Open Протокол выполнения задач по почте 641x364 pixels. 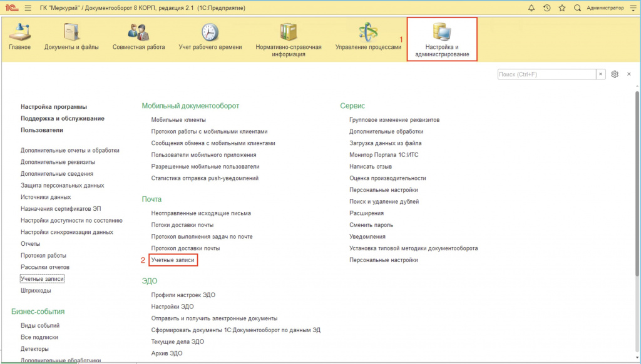(x=202, y=236)
